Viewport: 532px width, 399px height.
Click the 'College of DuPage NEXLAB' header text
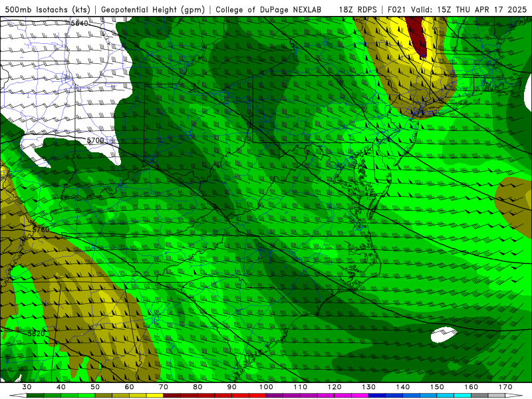pyautogui.click(x=269, y=9)
